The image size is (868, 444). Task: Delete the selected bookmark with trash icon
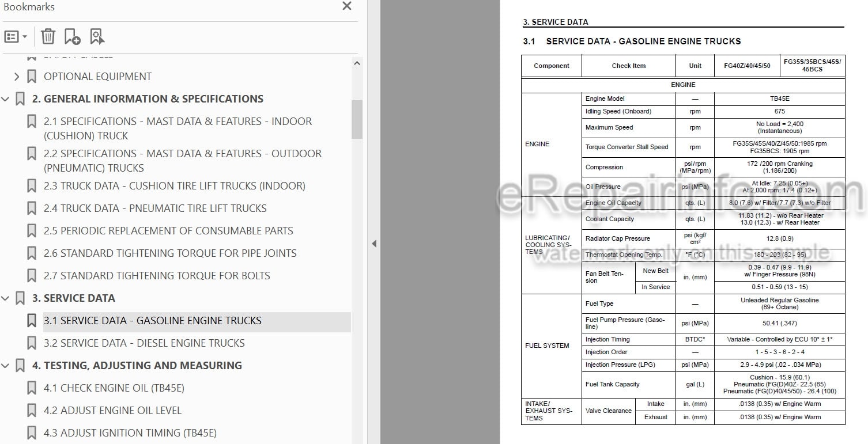click(x=48, y=37)
